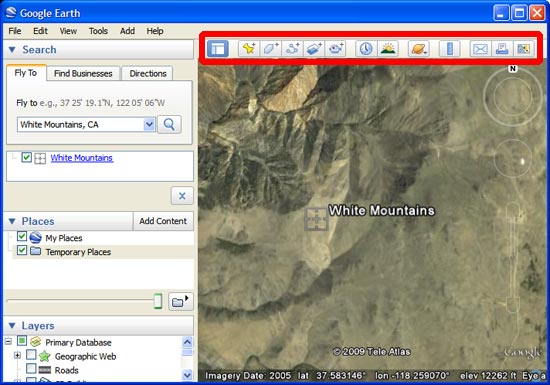Switch to the Directions tab
Viewport: 550px width, 385px height.
pos(148,74)
